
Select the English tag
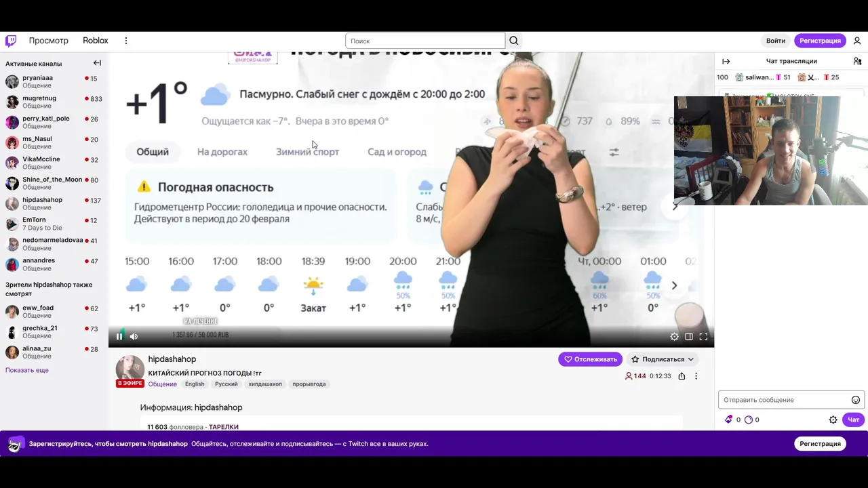pos(195,384)
